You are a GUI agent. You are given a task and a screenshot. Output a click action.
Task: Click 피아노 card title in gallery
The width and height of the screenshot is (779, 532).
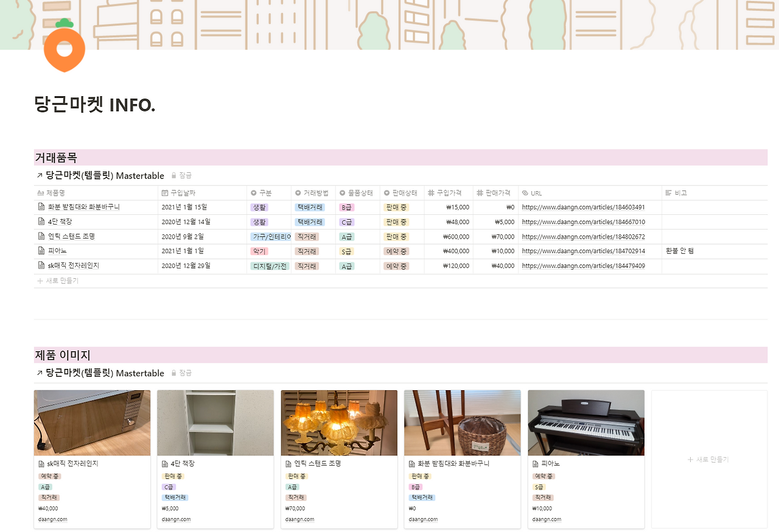point(551,464)
